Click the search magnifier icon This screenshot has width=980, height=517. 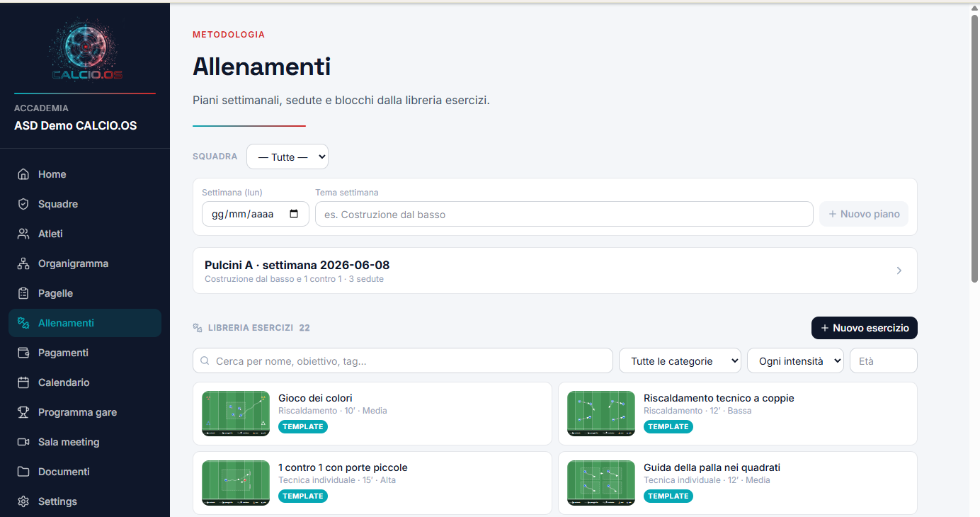pyautogui.click(x=205, y=361)
